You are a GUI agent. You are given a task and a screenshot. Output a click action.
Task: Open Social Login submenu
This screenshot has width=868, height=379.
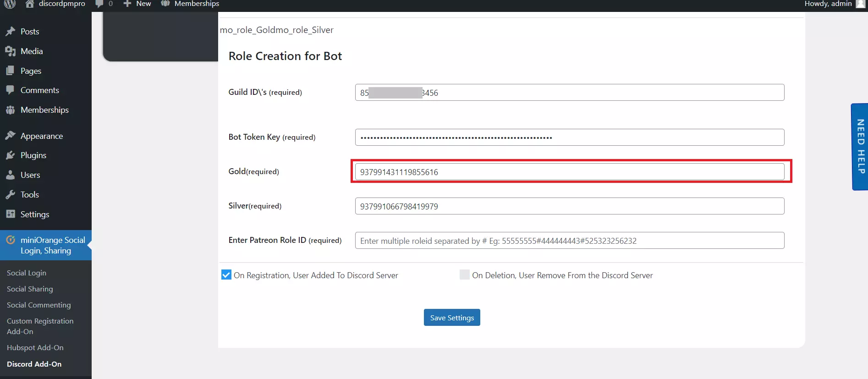(27, 273)
